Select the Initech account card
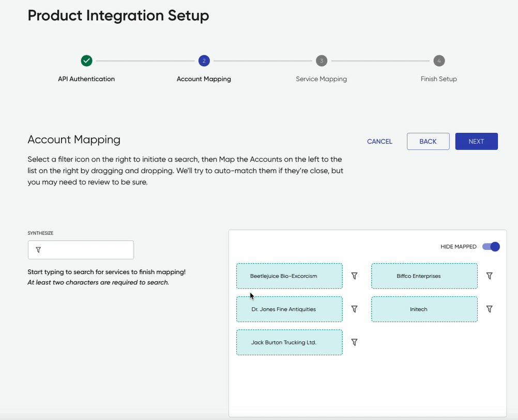 (424, 309)
